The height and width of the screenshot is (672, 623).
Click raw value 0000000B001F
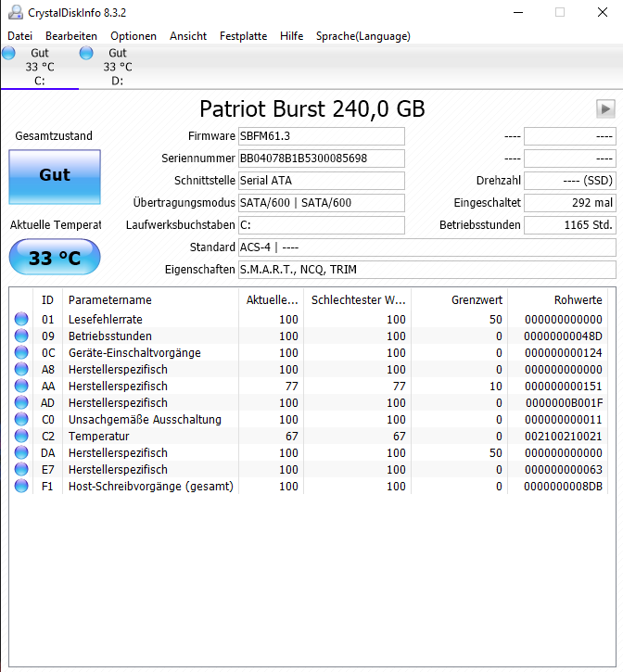tap(564, 403)
